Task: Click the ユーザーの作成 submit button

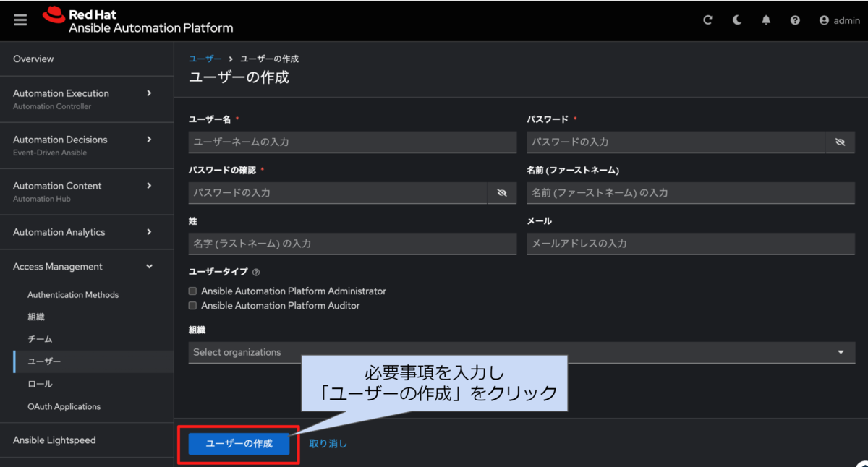Action: (x=239, y=444)
